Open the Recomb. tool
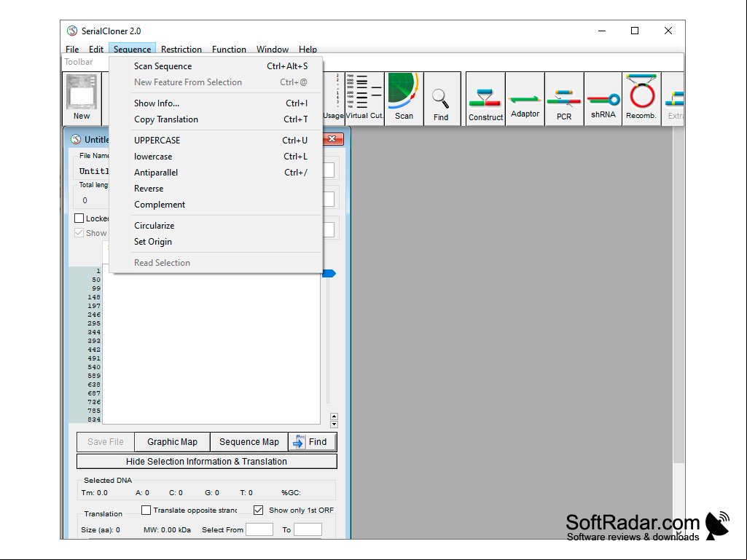 (x=641, y=98)
